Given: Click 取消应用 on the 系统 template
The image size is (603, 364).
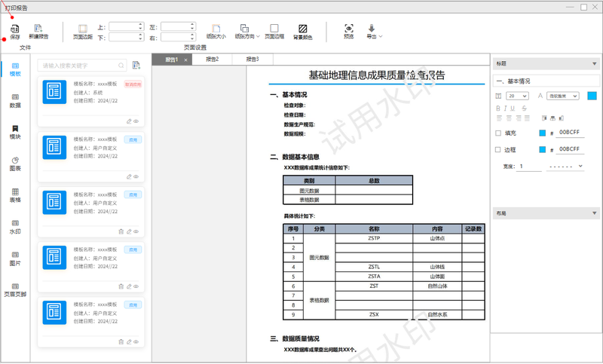Looking at the screenshot, I should (x=133, y=84).
